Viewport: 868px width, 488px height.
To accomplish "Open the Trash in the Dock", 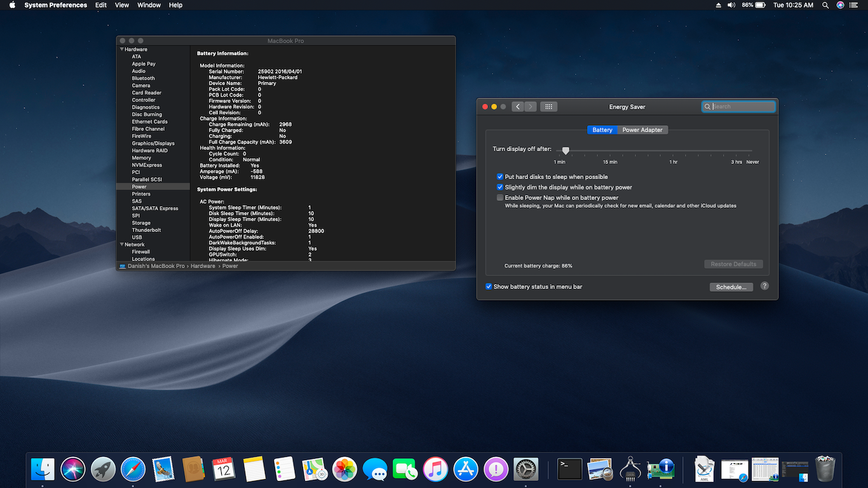I will pyautogui.click(x=825, y=469).
